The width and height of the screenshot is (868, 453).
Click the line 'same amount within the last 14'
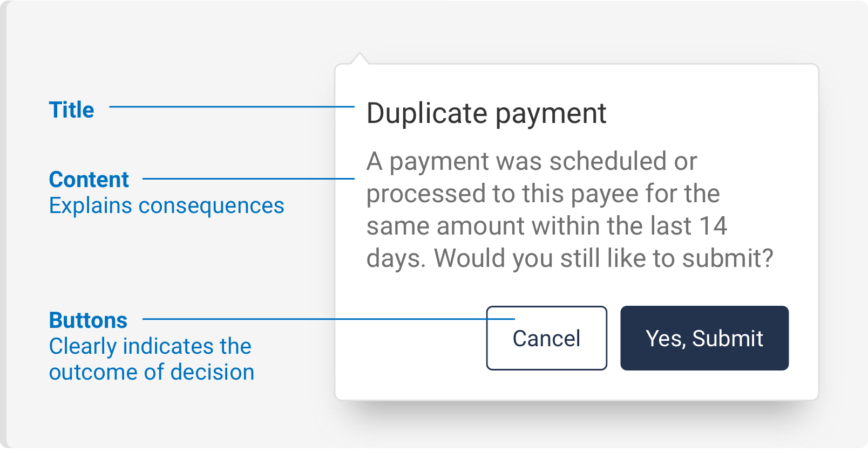coord(546,226)
